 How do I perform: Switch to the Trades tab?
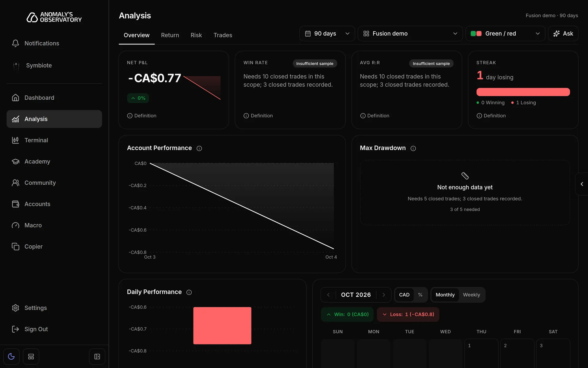(x=223, y=35)
